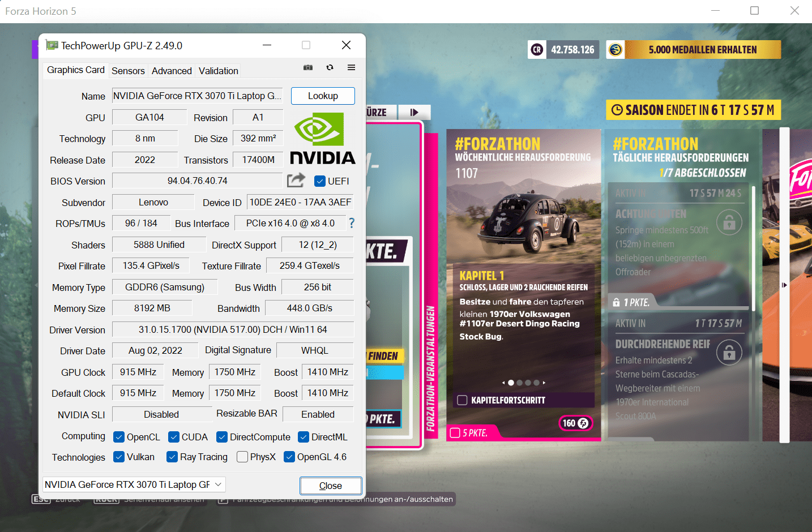Refresh GPU-Z data with the reload icon
Image resolution: width=812 pixels, height=532 pixels.
330,67
